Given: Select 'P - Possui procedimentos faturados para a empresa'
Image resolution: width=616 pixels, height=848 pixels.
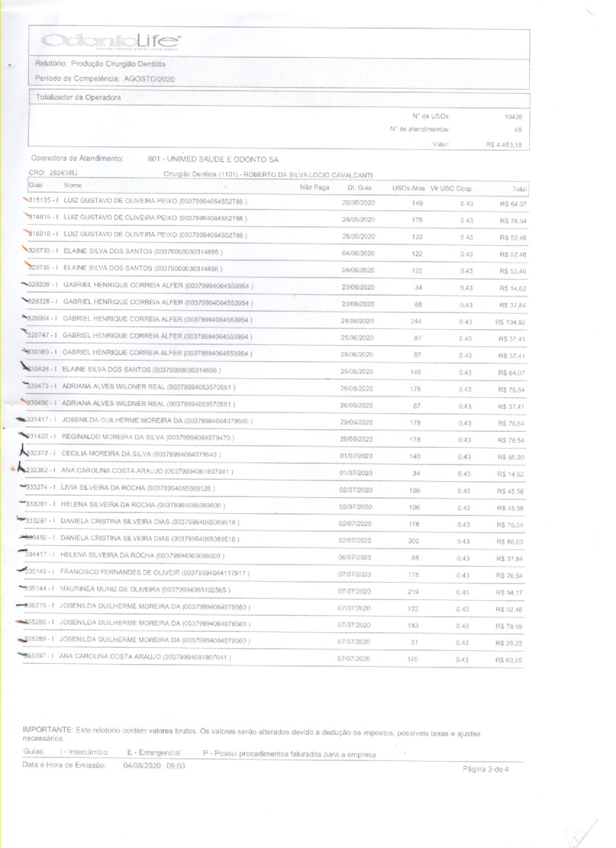Looking at the screenshot, I should [289, 754].
